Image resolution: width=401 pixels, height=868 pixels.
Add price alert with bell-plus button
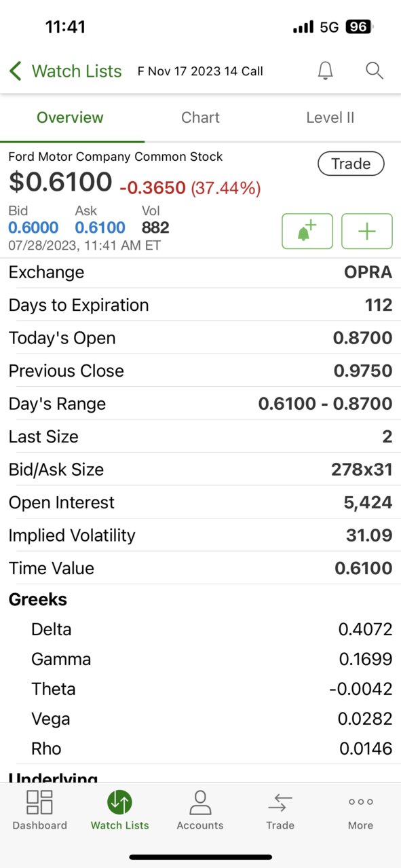click(307, 231)
